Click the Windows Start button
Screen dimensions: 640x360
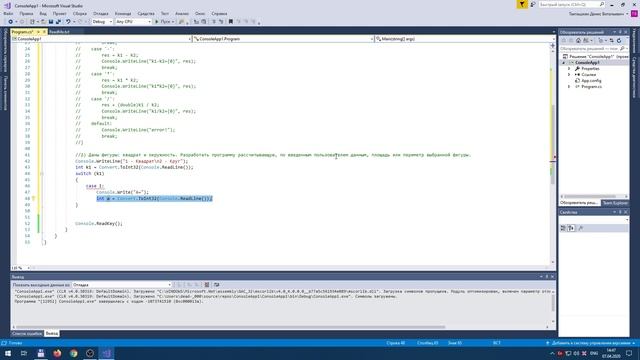pos(8,353)
